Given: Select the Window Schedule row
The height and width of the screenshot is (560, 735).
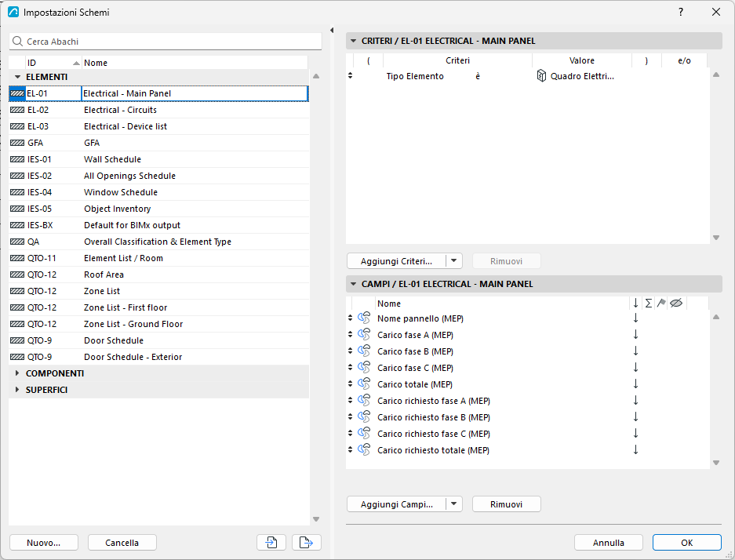Looking at the screenshot, I should pos(159,193).
